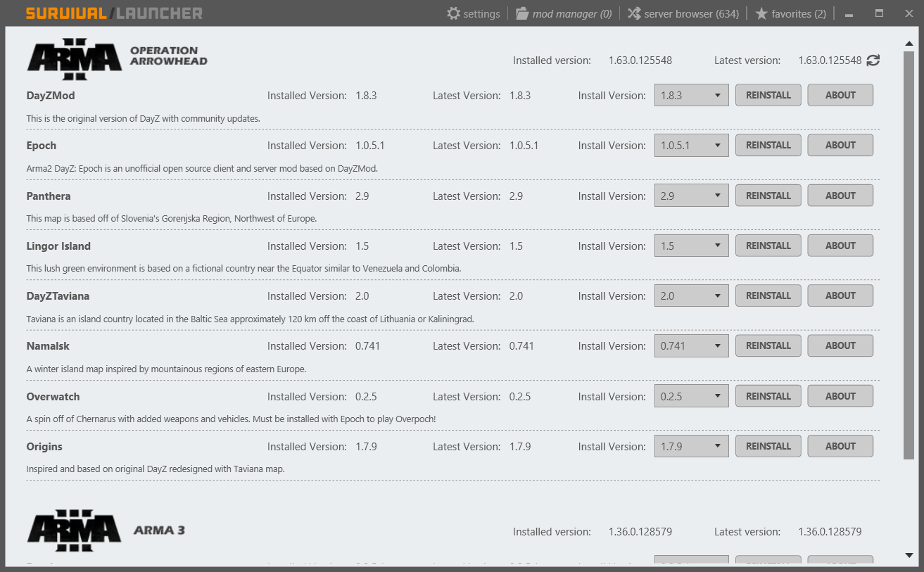Open Lingor Island install version dropdown
The image size is (924, 572).
[692, 246]
